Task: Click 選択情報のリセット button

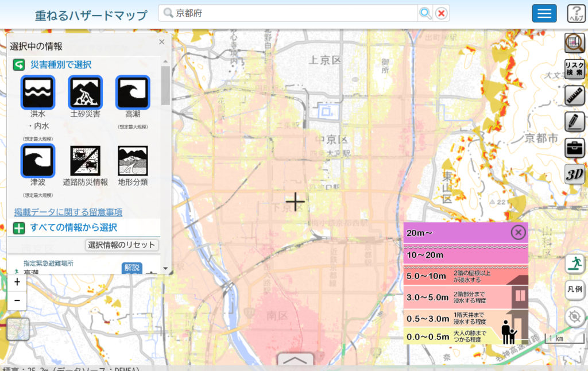Action: (122, 245)
